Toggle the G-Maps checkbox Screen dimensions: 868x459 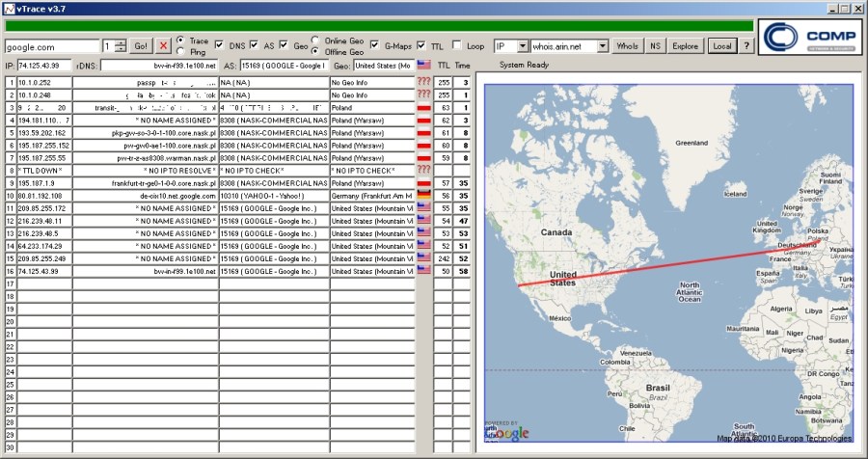375,45
